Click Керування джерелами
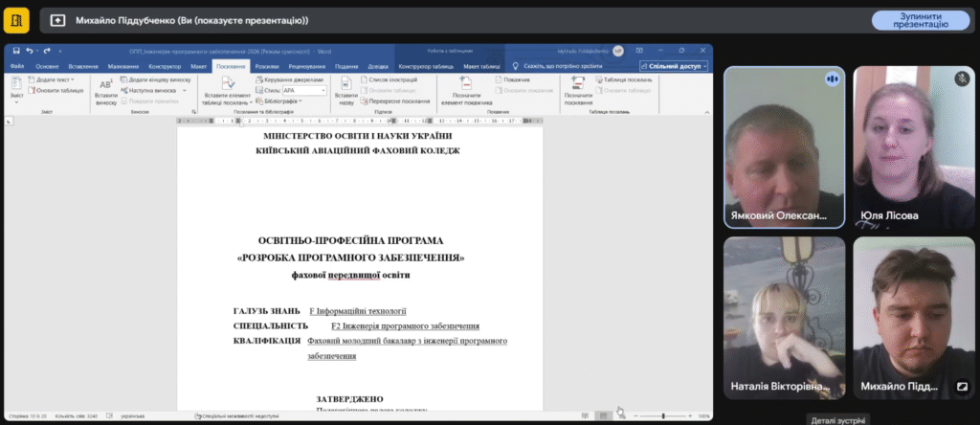980x425 pixels. (x=290, y=80)
